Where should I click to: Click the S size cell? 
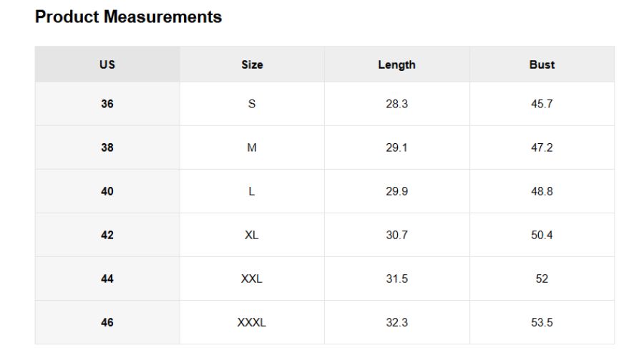(x=252, y=104)
